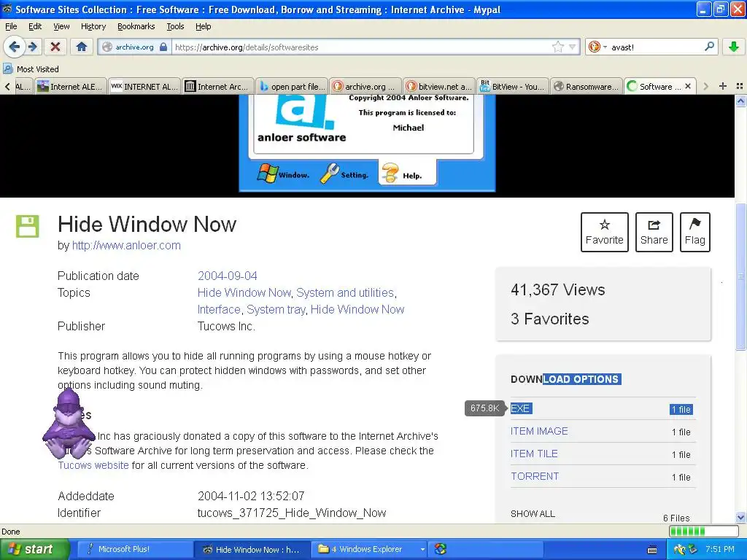747x560 pixels.
Task: Click the 7:51 PM clock
Action: point(720,549)
